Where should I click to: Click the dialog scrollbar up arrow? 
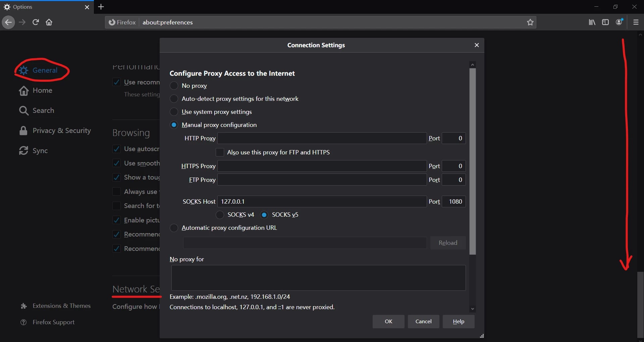point(473,65)
